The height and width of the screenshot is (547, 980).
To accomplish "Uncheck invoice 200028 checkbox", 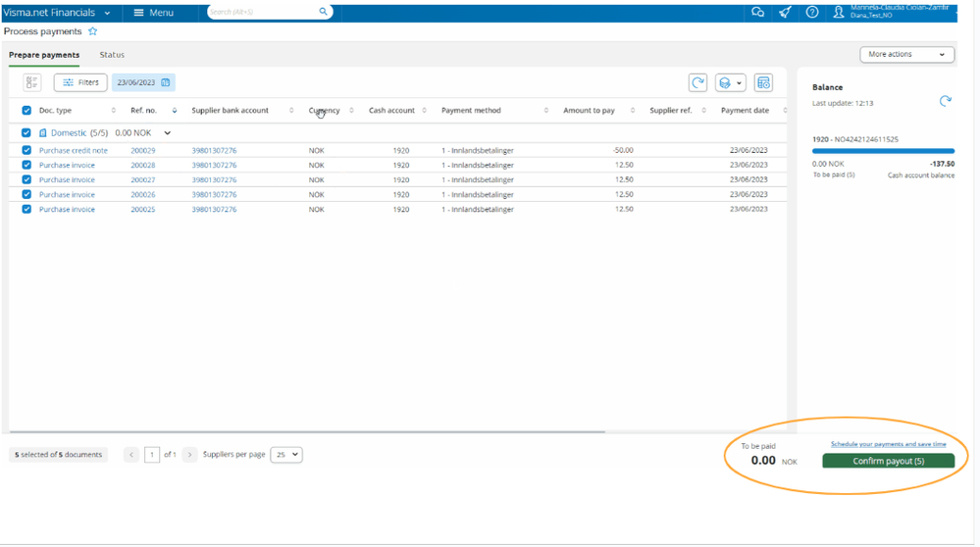I will point(26,165).
